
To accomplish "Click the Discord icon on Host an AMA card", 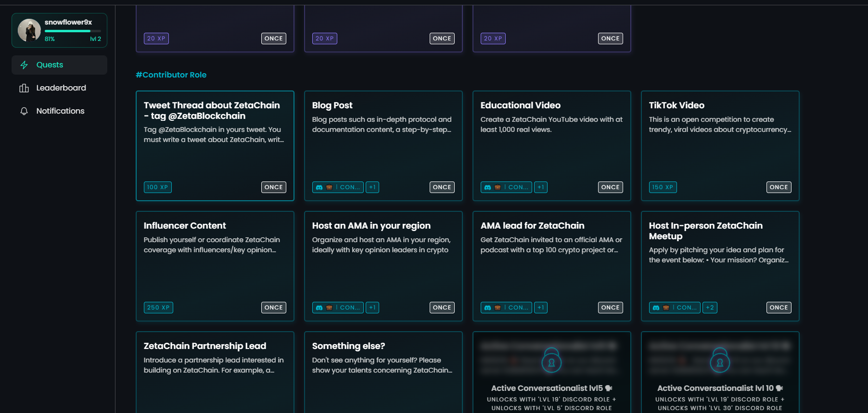I will click(x=319, y=308).
